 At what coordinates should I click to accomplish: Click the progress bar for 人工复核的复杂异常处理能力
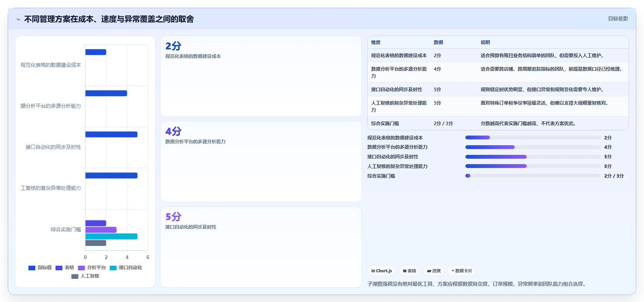(533, 166)
